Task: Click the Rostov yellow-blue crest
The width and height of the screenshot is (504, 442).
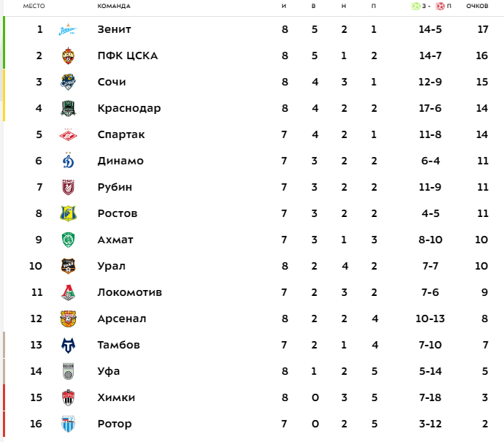Action: click(69, 214)
